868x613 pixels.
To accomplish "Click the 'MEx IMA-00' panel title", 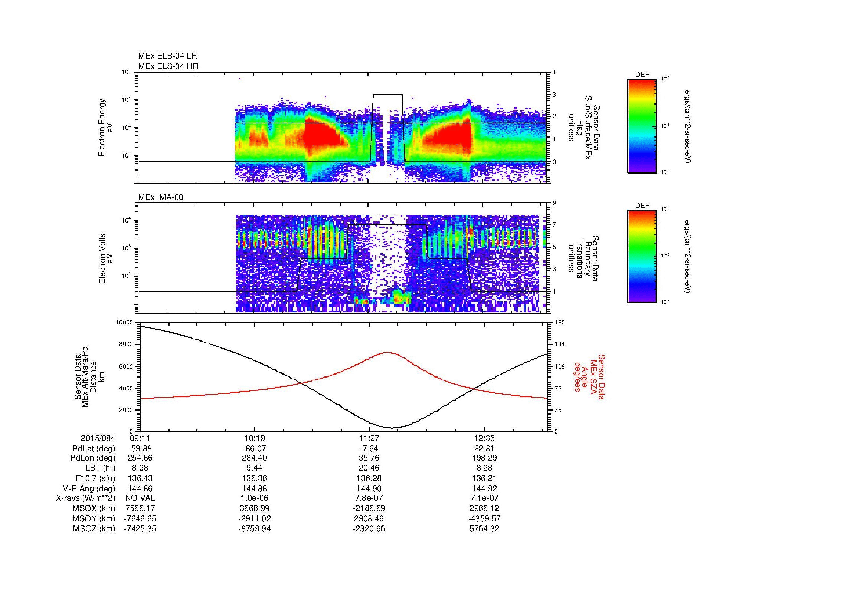I will tap(161, 197).
